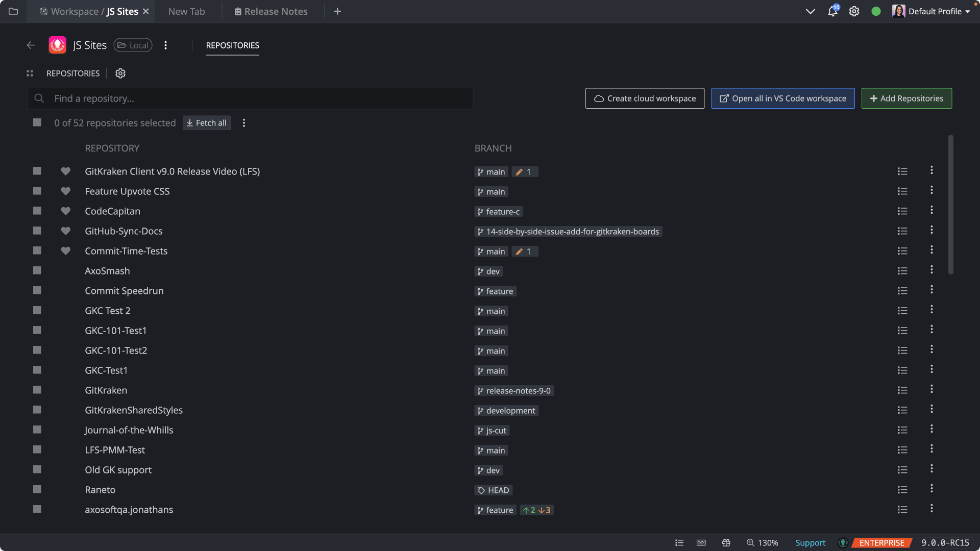
Task: Unfavorite GitKraken Client v9.0 Release Video
Action: click(65, 171)
